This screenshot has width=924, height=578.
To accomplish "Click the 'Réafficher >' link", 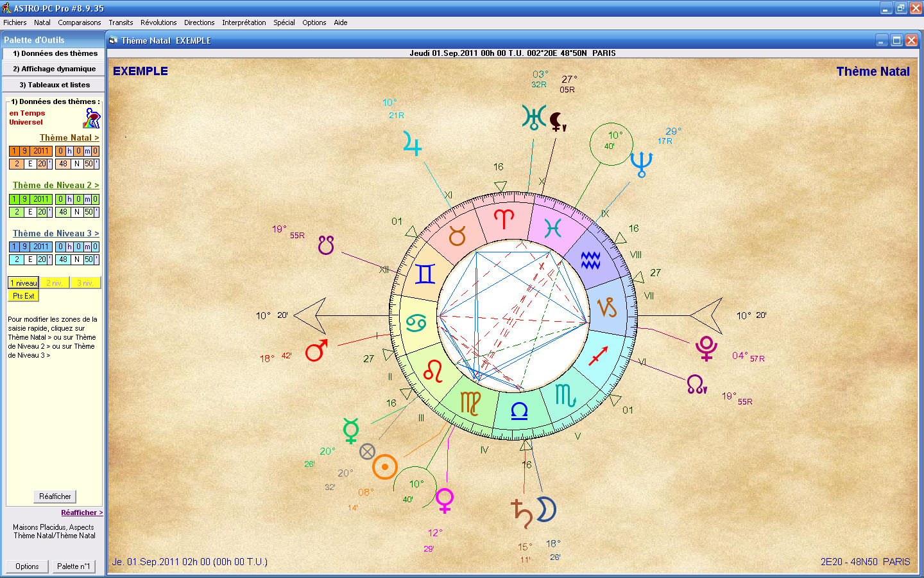I will 82,512.
